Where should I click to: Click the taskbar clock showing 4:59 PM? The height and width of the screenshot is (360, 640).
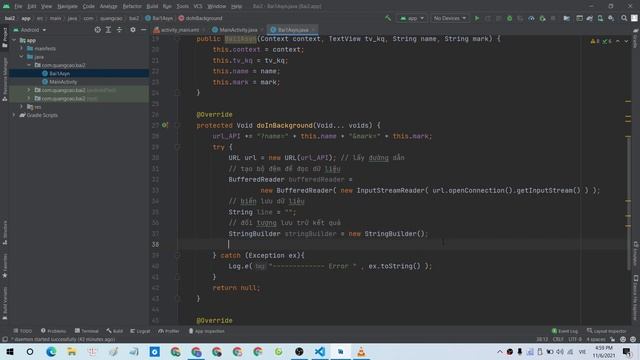pyautogui.click(x=604, y=351)
